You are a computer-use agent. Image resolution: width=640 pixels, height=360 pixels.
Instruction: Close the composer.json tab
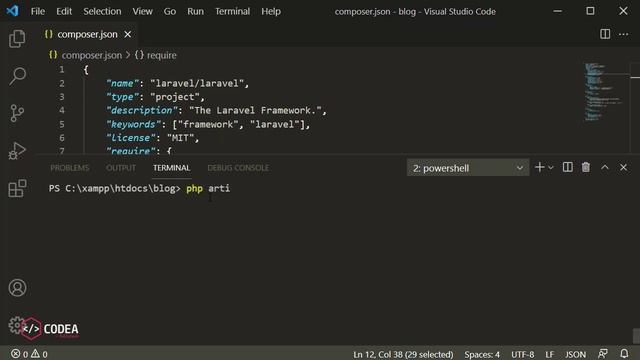tap(128, 34)
